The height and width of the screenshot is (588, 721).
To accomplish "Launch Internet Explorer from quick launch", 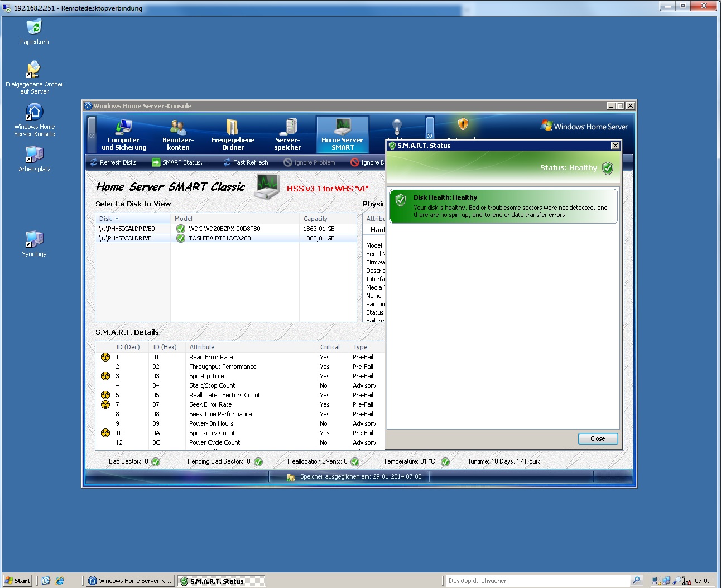I will click(60, 581).
